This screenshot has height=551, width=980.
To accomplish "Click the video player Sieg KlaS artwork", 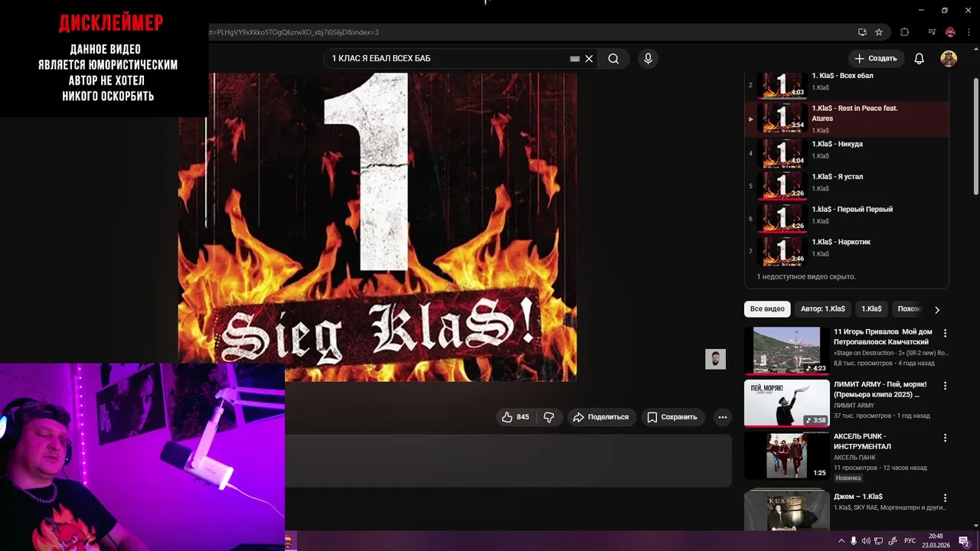I will (377, 227).
